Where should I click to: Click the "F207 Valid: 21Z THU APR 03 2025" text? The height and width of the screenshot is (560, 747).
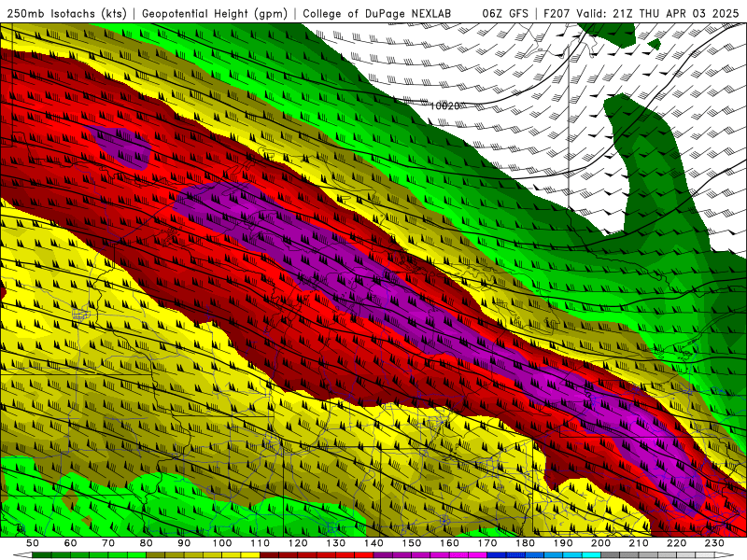643,14
